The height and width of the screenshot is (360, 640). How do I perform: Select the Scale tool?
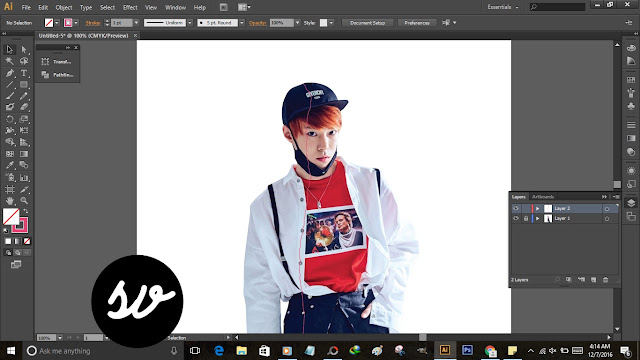coord(24,119)
